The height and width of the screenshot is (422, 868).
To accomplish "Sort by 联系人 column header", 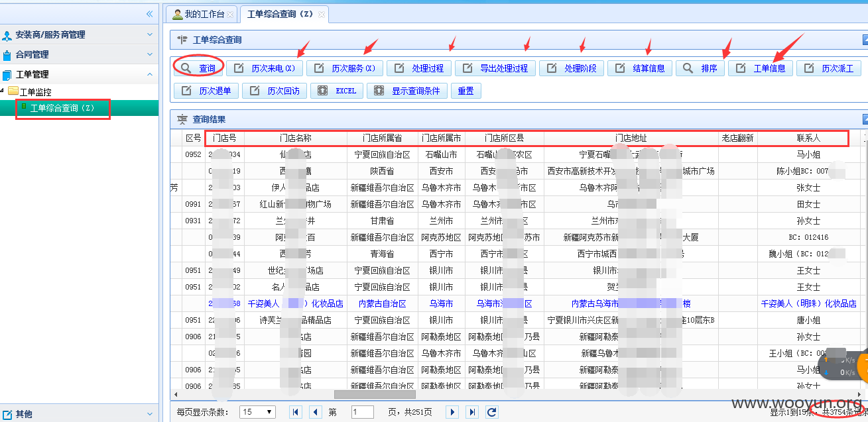I will (x=808, y=138).
